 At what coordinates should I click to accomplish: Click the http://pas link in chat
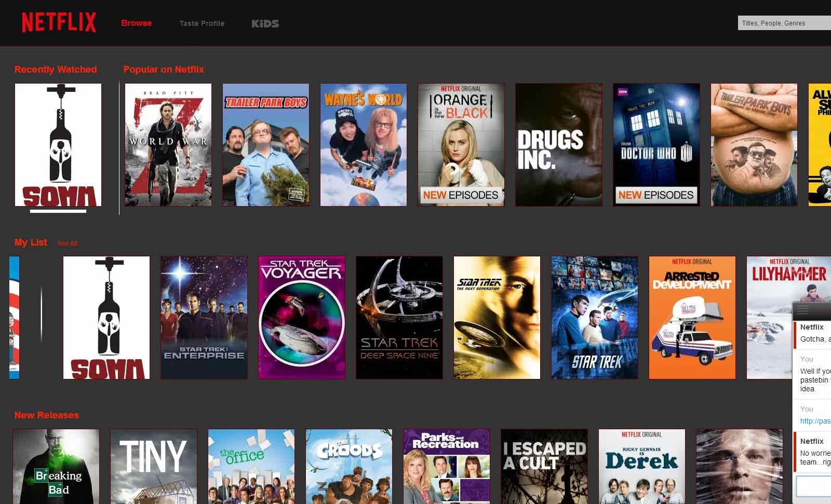coord(815,421)
